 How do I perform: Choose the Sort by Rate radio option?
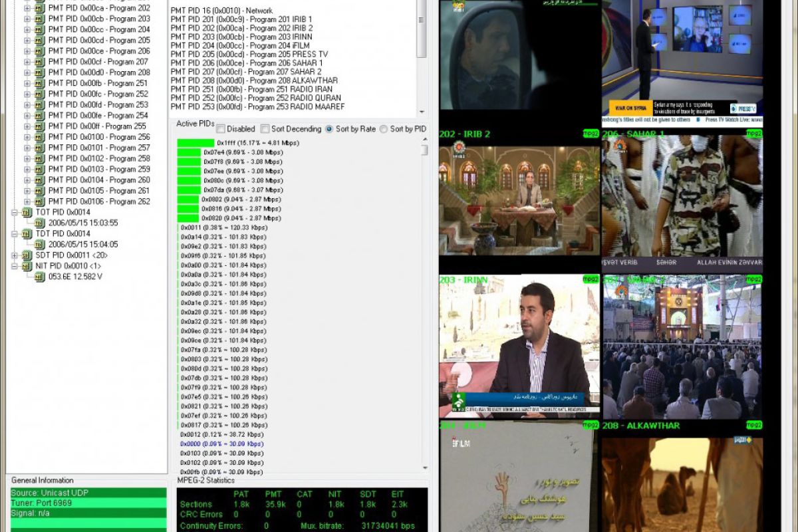coord(329,129)
